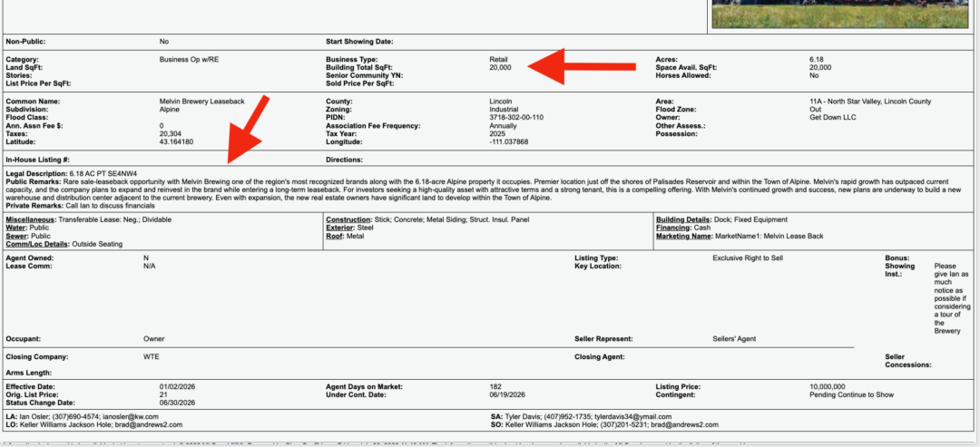
Task: Click the Building Total SqFt value 20,000
Action: pyautogui.click(x=500, y=67)
